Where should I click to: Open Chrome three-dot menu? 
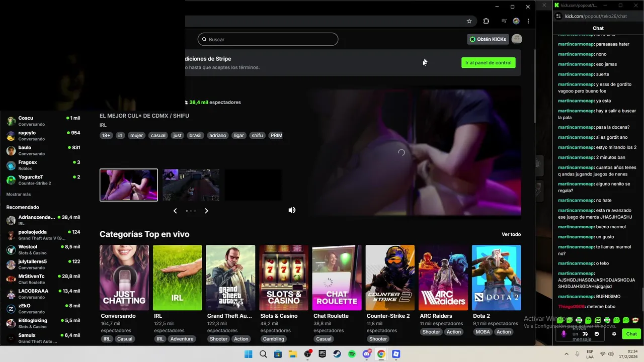(528, 21)
